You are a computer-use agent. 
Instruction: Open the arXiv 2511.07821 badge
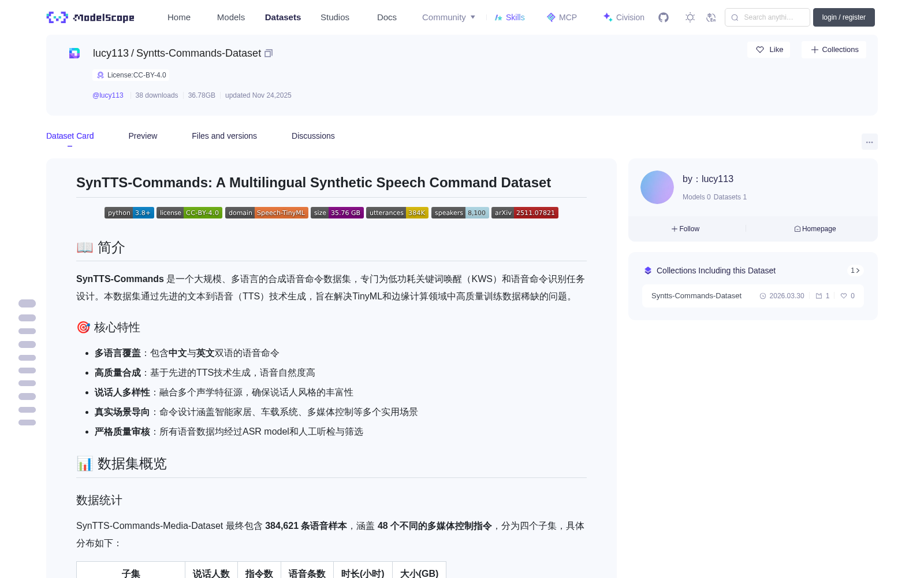coord(525,213)
